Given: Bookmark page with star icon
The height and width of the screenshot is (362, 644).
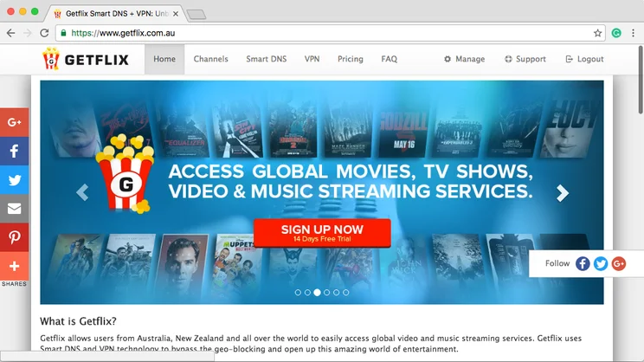Looking at the screenshot, I should [597, 33].
